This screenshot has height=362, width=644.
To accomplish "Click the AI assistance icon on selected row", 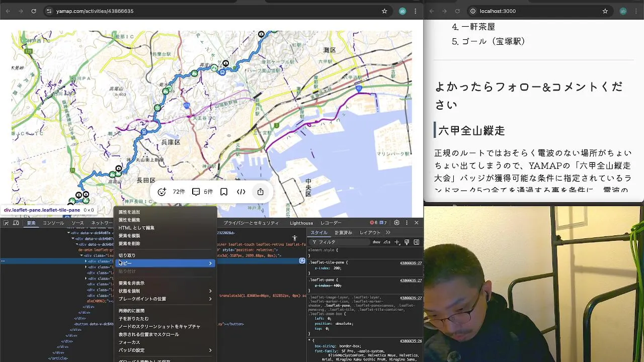I will [x=302, y=260].
